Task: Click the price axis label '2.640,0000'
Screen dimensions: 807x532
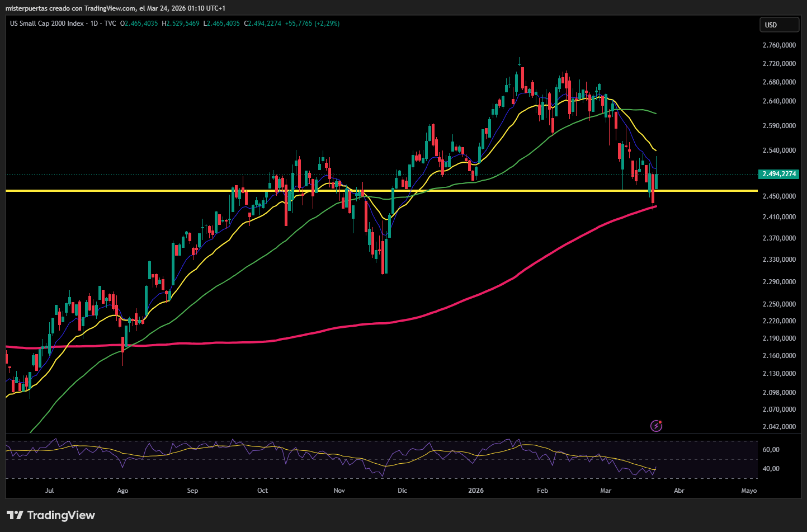Action: pos(779,101)
